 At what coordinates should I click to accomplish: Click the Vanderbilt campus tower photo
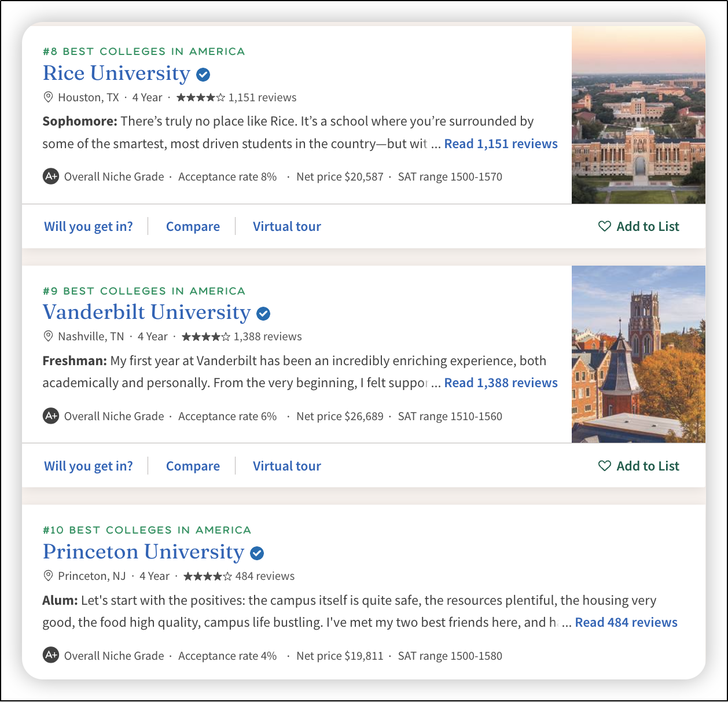pyautogui.click(x=638, y=354)
